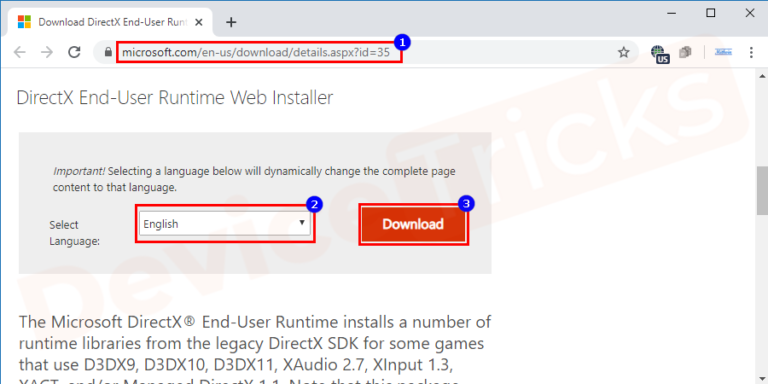Focus the microsoft.com address bar URL
The height and width of the screenshot is (384, 768).
tap(256, 52)
